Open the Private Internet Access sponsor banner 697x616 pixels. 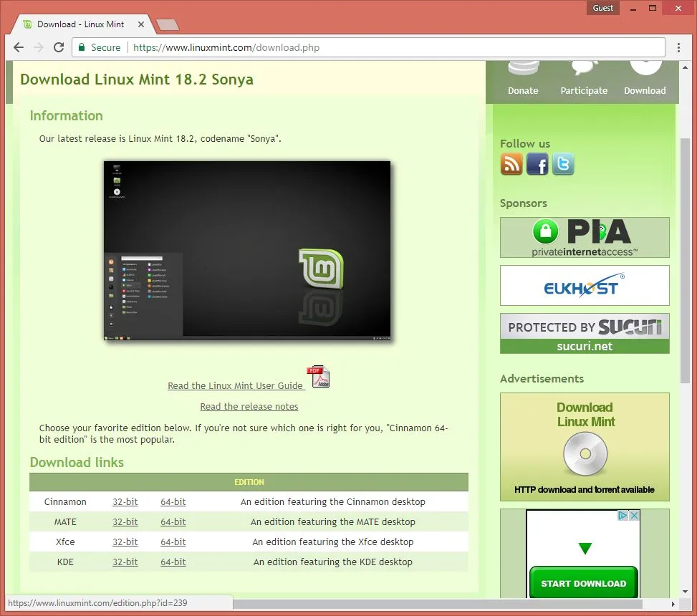(x=585, y=237)
